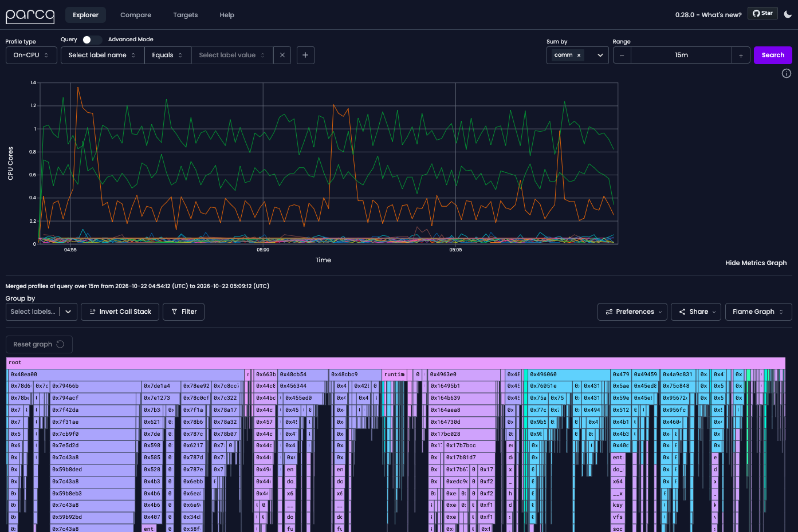The height and width of the screenshot is (532, 798).
Task: Select the root flame graph bar
Action: click(x=395, y=362)
